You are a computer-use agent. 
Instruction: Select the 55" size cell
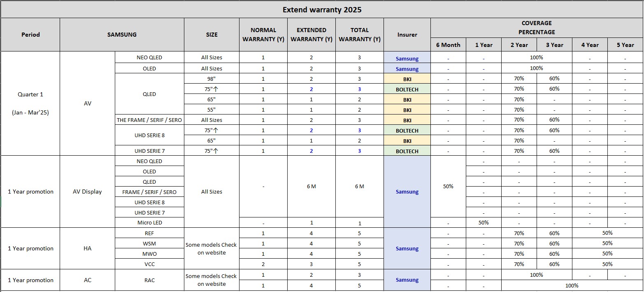coord(212,110)
